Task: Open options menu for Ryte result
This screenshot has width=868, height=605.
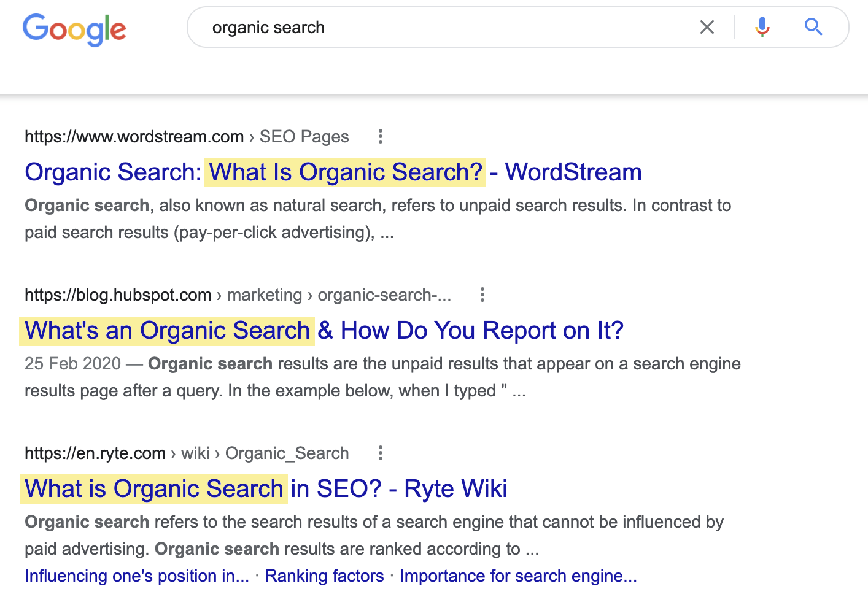Action: 381,453
